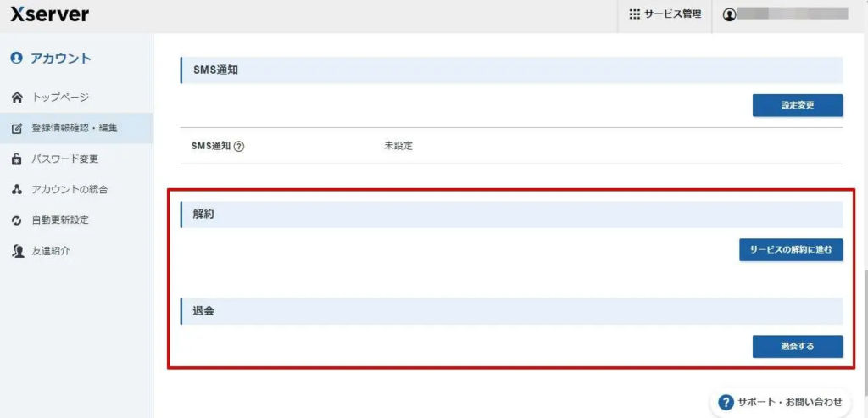
Task: Go to トップページ in sidebar
Action: coord(76,98)
